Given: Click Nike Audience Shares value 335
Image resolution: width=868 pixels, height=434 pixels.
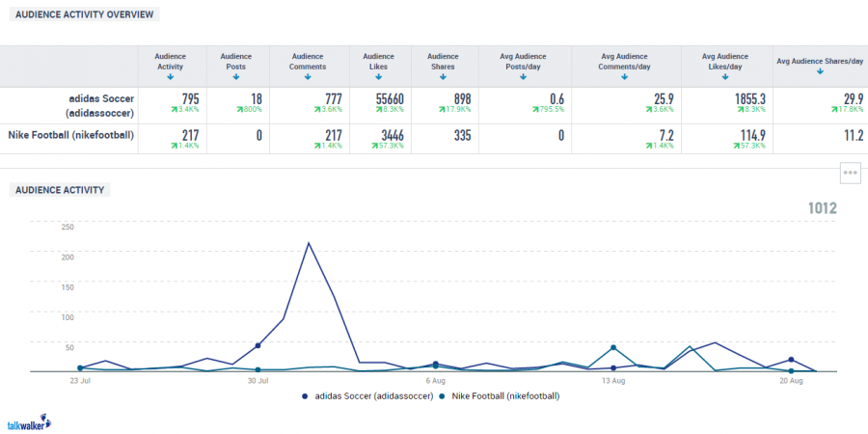Looking at the screenshot, I should coord(462,135).
